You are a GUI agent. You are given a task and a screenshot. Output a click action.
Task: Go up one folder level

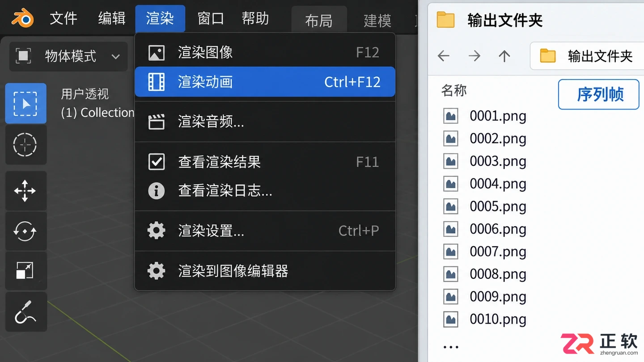tap(504, 56)
